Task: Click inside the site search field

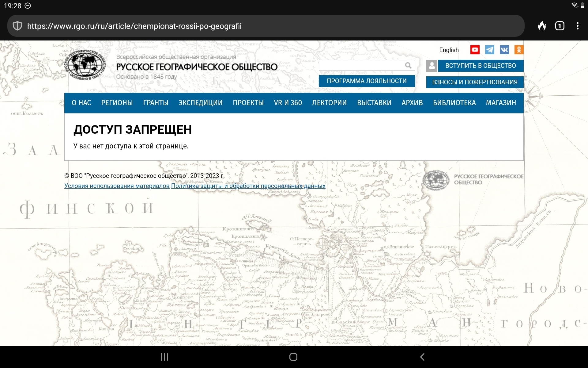Action: (x=361, y=65)
